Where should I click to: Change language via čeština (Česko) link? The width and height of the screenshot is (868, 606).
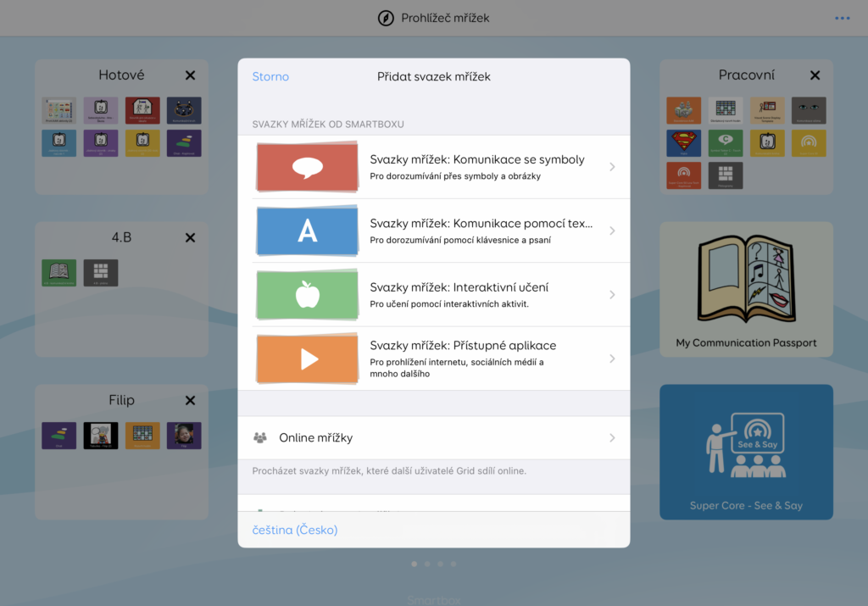coord(295,530)
